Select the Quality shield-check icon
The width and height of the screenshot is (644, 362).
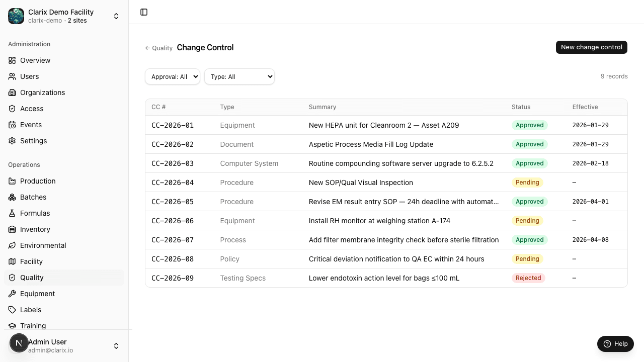click(12, 278)
